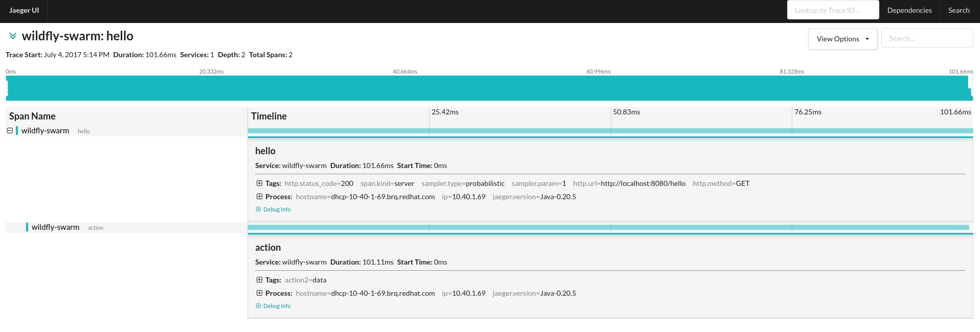980x332 pixels.
Task: Click the http.method=GET tag
Action: pos(721,183)
